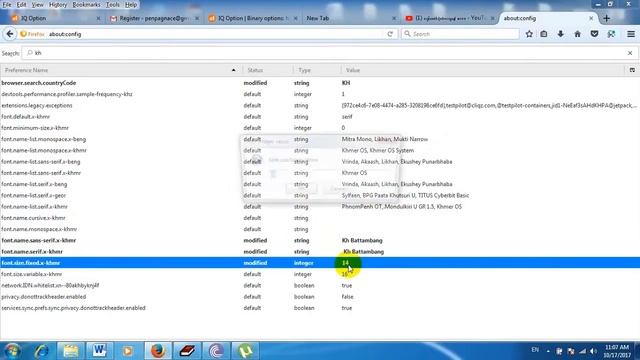Close the New Tab tab

pyautogui.click(x=393, y=18)
